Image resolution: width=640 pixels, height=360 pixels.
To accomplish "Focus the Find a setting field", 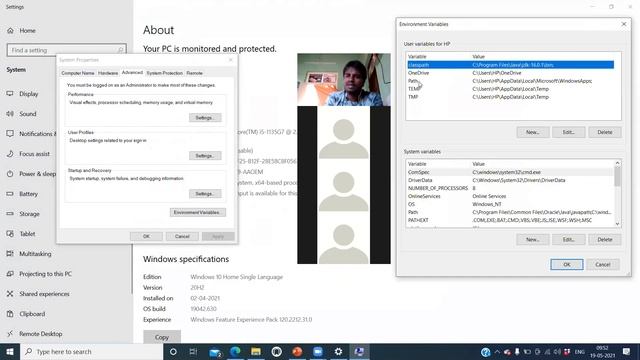I will pos(67,50).
